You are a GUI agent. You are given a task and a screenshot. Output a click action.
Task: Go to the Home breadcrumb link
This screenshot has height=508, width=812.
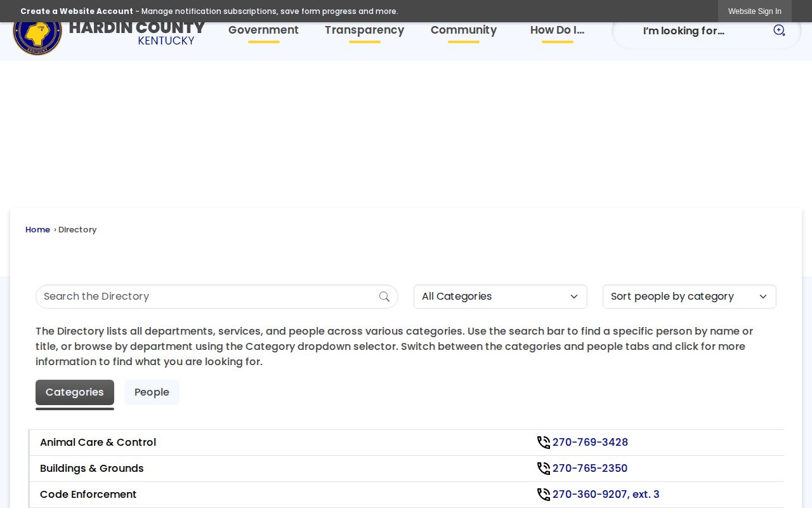tap(37, 230)
